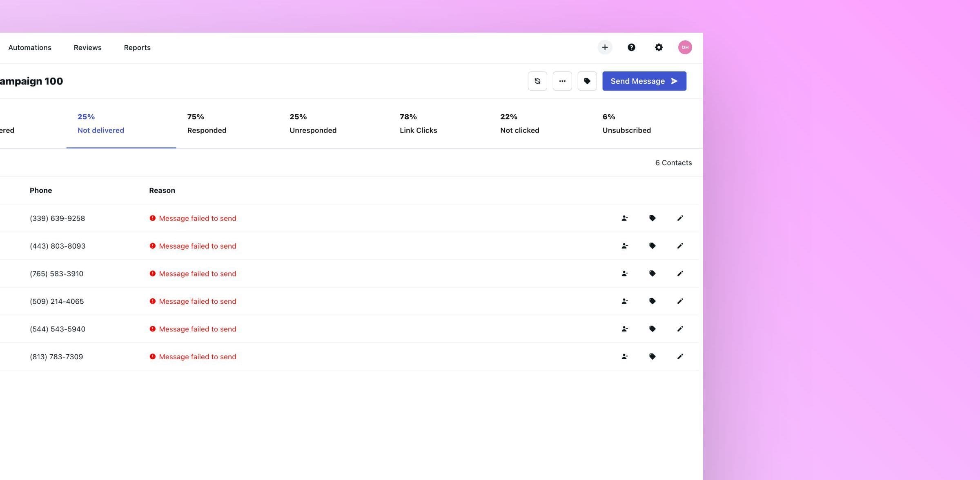Click the refresh campaign icon

[537, 81]
